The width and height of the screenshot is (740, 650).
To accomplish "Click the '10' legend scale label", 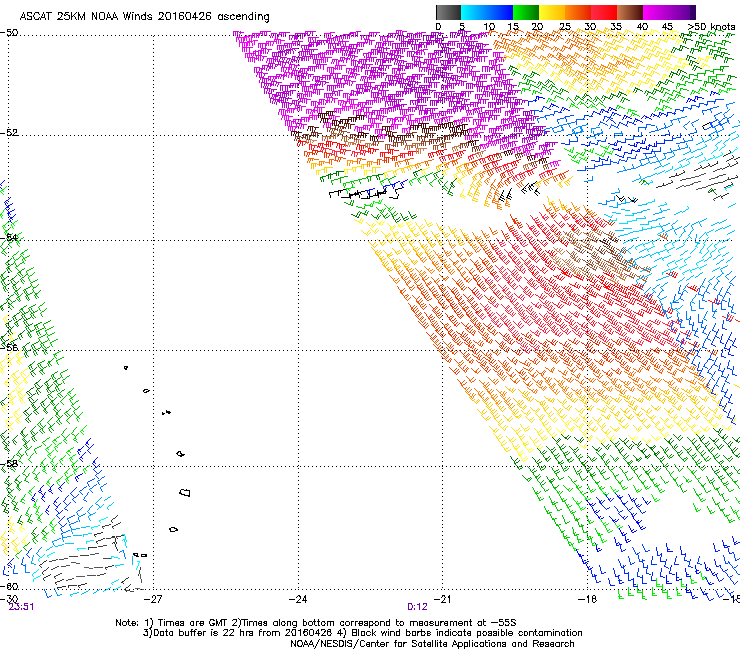I will pos(489,27).
